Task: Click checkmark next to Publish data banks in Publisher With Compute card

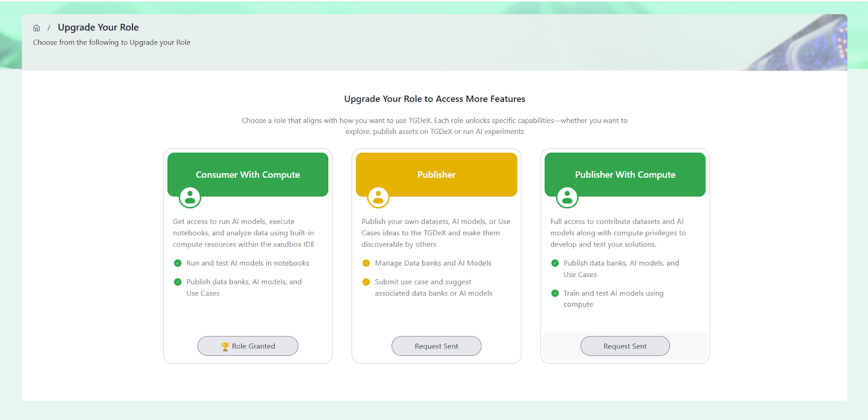Action: pyautogui.click(x=555, y=263)
